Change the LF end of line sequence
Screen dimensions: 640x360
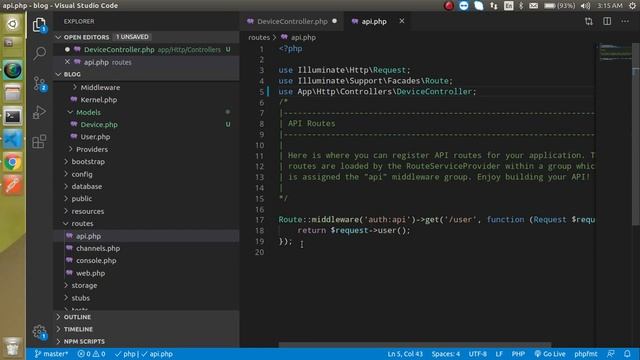point(499,354)
